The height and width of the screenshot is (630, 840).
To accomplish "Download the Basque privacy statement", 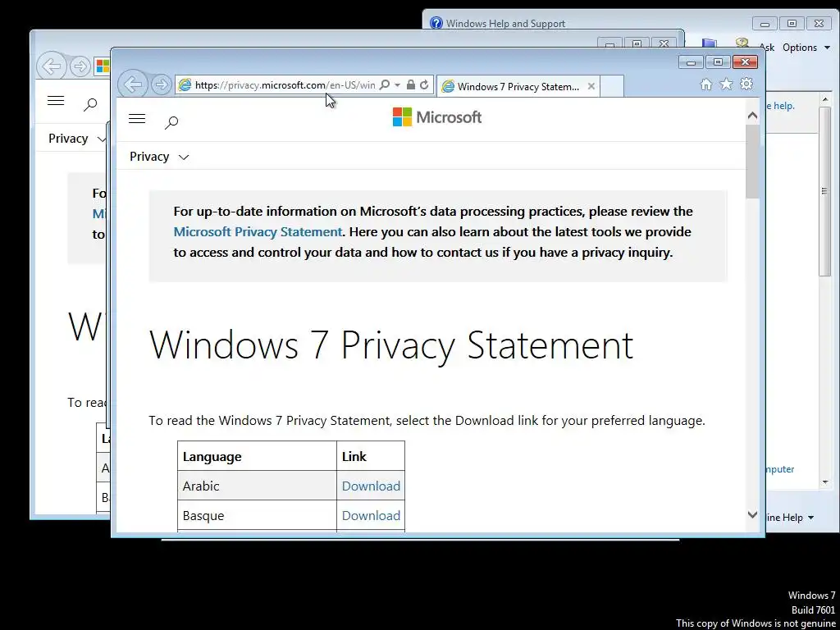I will 371,515.
